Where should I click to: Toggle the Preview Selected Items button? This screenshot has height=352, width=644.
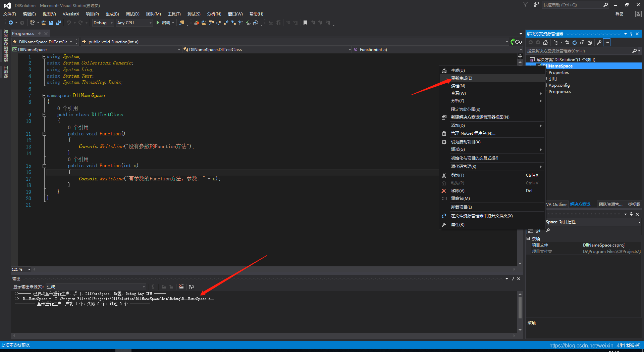607,42
